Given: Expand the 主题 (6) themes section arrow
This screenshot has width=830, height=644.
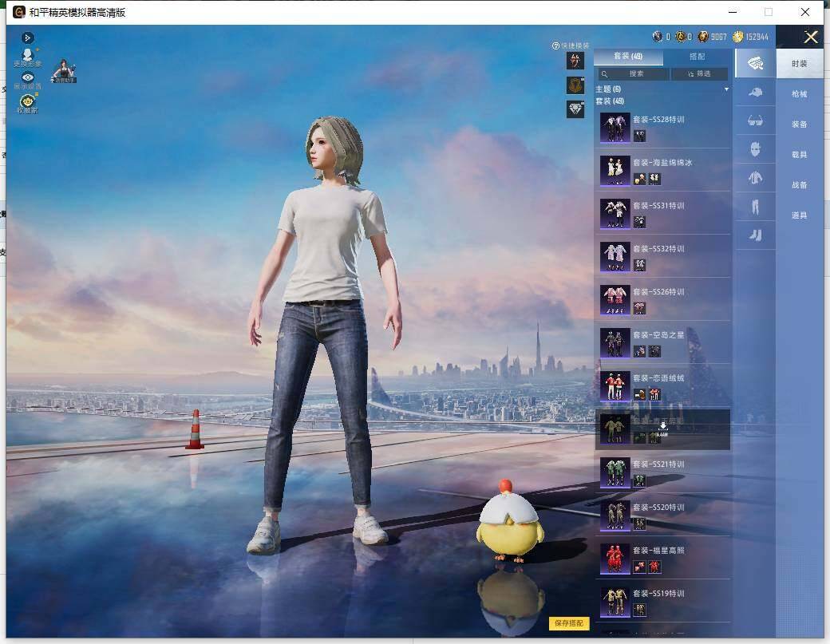Looking at the screenshot, I should click(x=726, y=89).
